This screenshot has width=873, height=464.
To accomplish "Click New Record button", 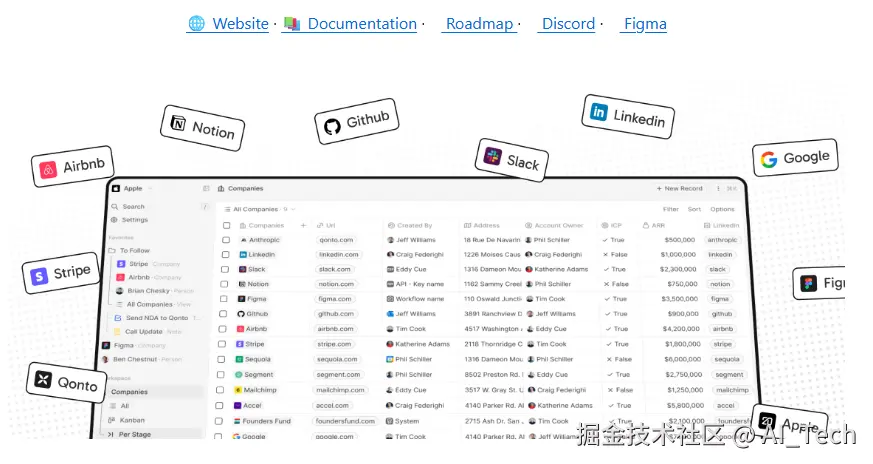I will point(679,189).
